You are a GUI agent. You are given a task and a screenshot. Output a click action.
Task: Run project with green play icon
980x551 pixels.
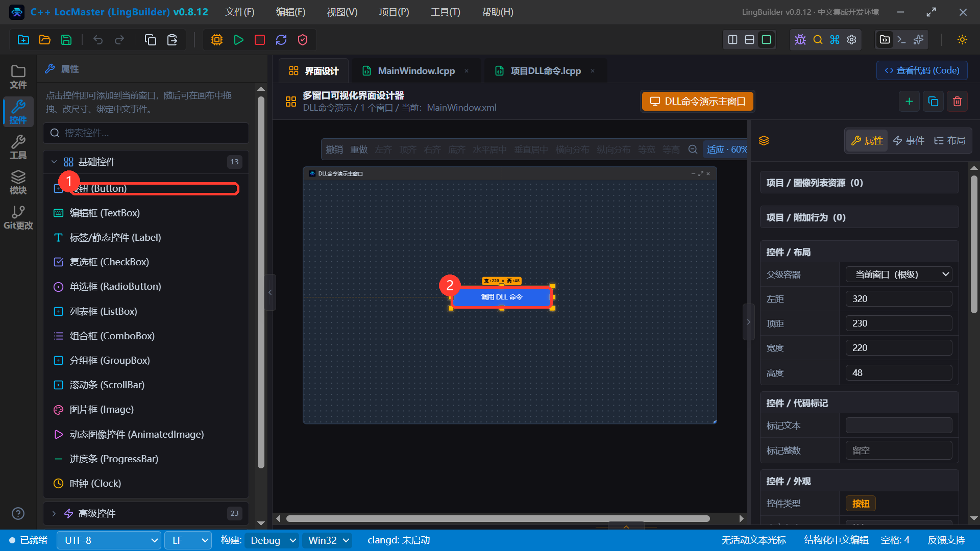click(x=238, y=40)
